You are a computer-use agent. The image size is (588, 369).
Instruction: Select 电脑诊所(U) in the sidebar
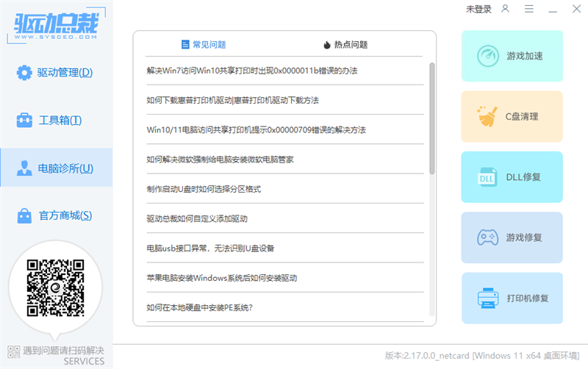point(57,168)
